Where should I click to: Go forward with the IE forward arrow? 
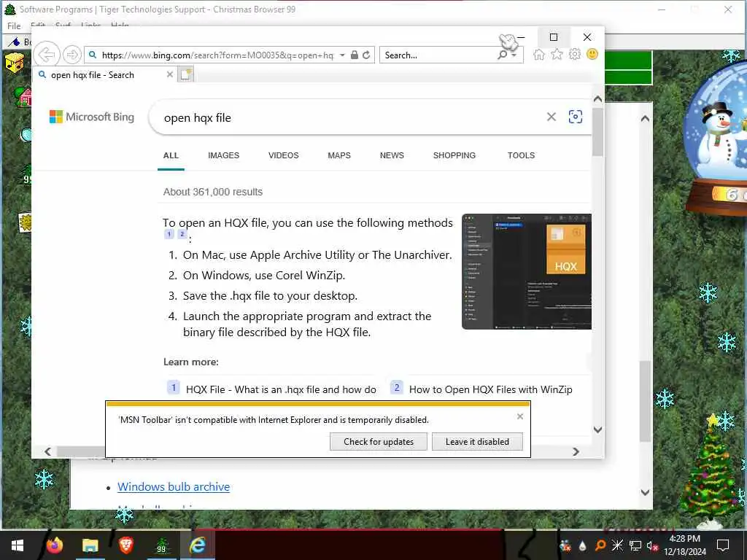click(x=72, y=55)
